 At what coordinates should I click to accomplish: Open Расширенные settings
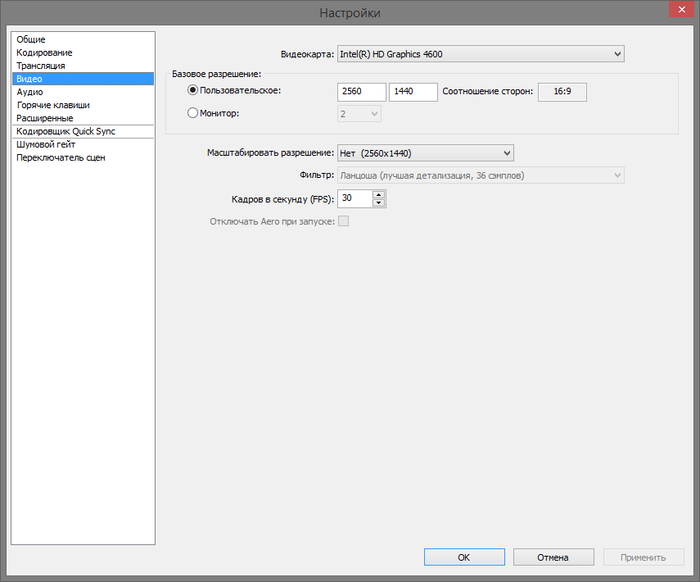[45, 118]
